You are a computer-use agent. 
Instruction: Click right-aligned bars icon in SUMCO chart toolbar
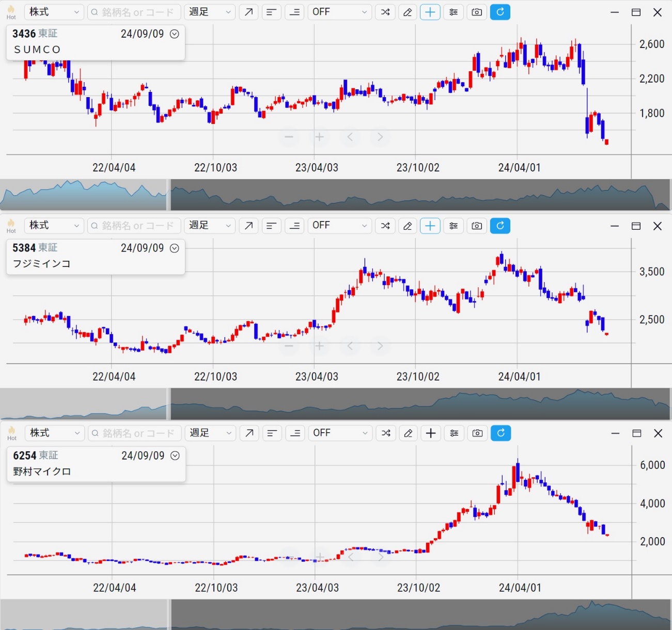pos(294,12)
